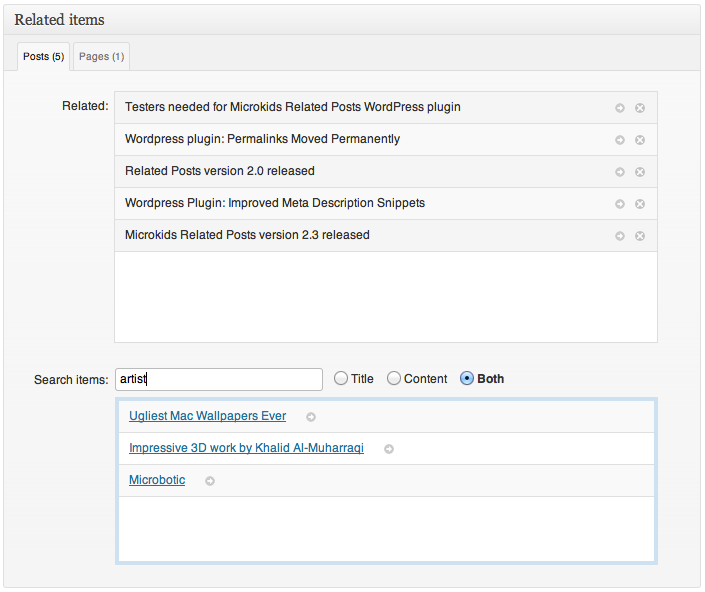Switch to the Posts (5) tab
This screenshot has width=705, height=592.
(44, 57)
